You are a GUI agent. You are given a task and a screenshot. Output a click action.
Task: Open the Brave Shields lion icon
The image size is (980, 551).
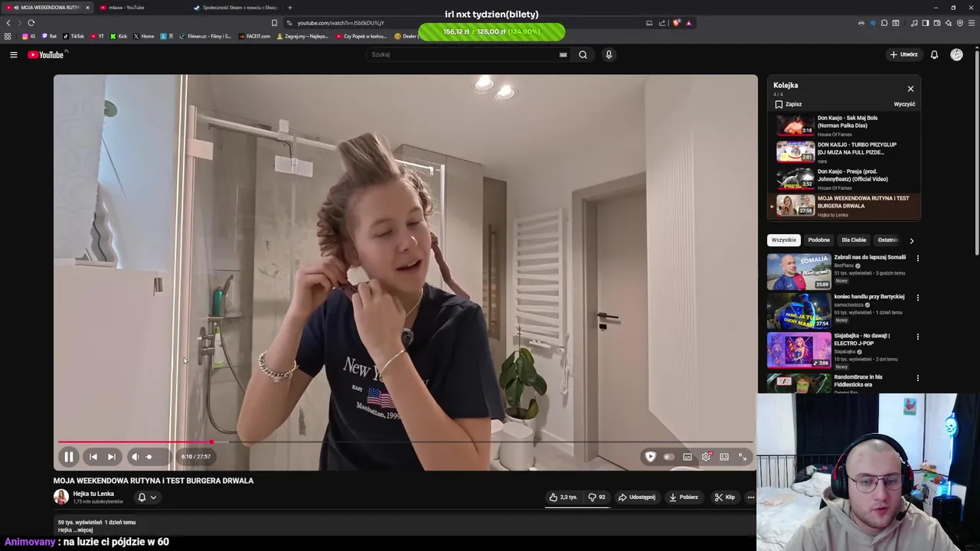pos(676,23)
